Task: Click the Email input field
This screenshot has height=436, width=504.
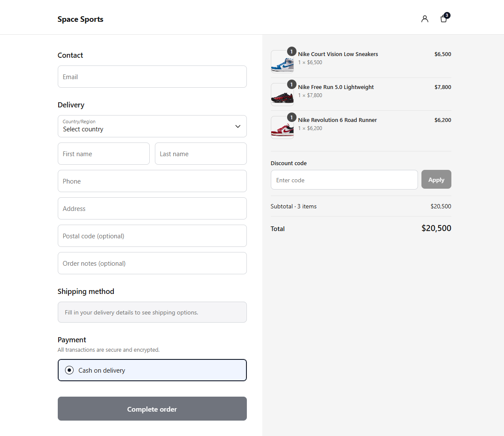Action: click(152, 77)
